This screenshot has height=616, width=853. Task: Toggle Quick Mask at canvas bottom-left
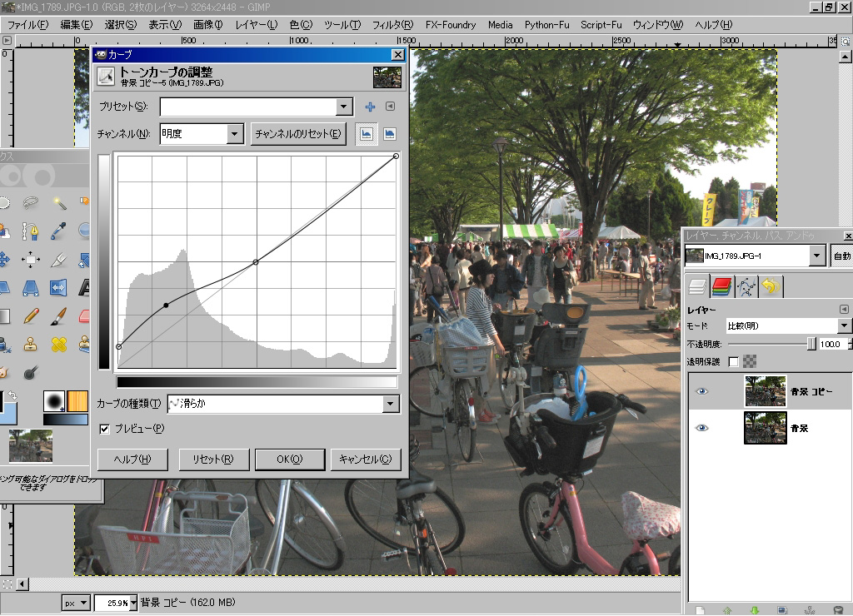coord(7,584)
